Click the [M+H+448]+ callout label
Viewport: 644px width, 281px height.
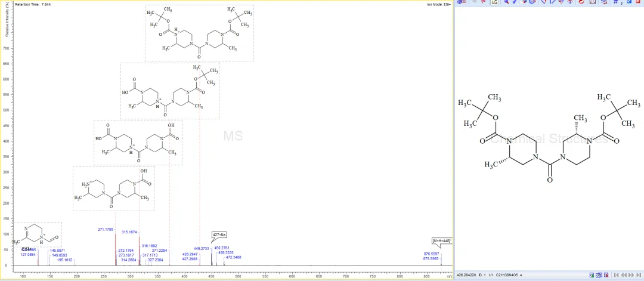click(441, 240)
